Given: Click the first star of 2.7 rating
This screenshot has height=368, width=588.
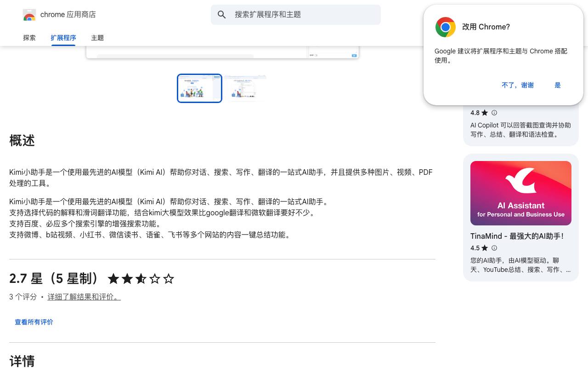Looking at the screenshot, I should [x=113, y=279].
